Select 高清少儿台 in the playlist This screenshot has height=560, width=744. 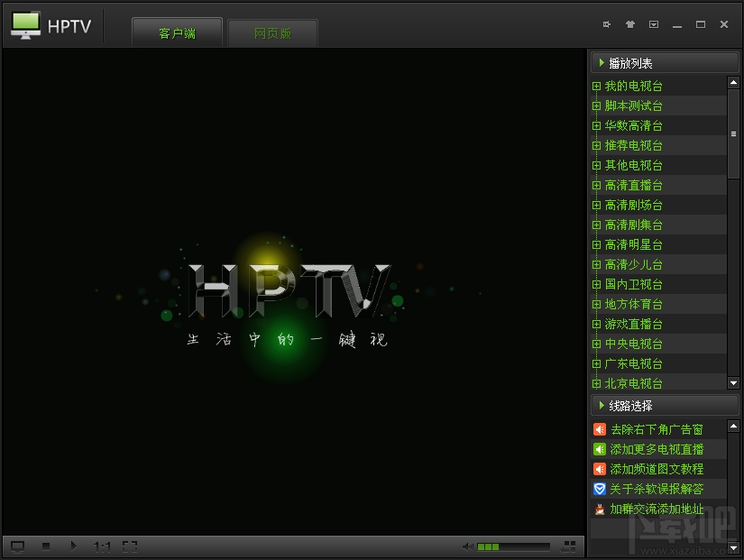pyautogui.click(x=633, y=265)
